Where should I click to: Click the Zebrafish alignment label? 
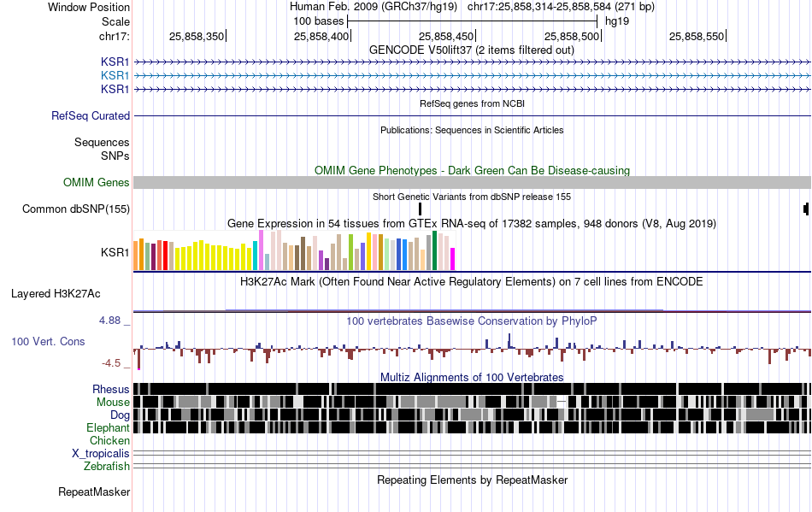(x=107, y=467)
